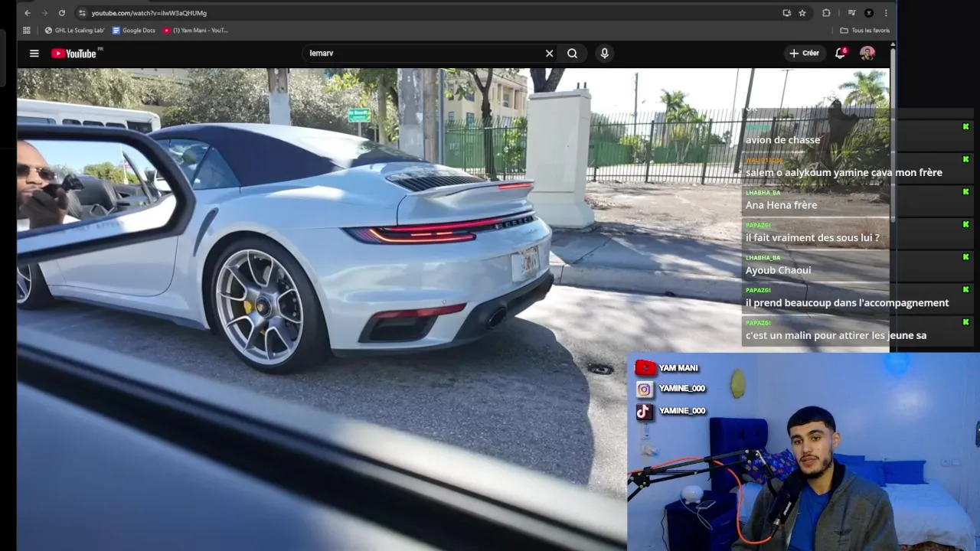
Task: Open the apps grid in bookmarks bar
Action: [27, 31]
